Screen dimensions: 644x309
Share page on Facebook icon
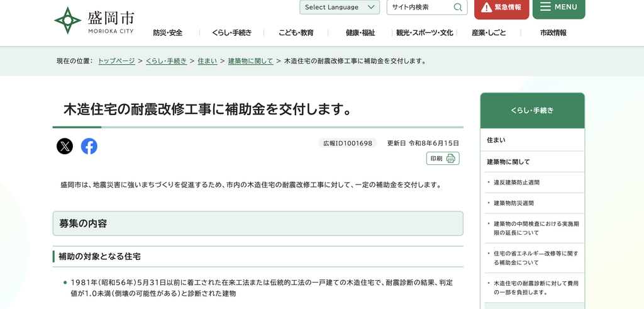point(89,146)
